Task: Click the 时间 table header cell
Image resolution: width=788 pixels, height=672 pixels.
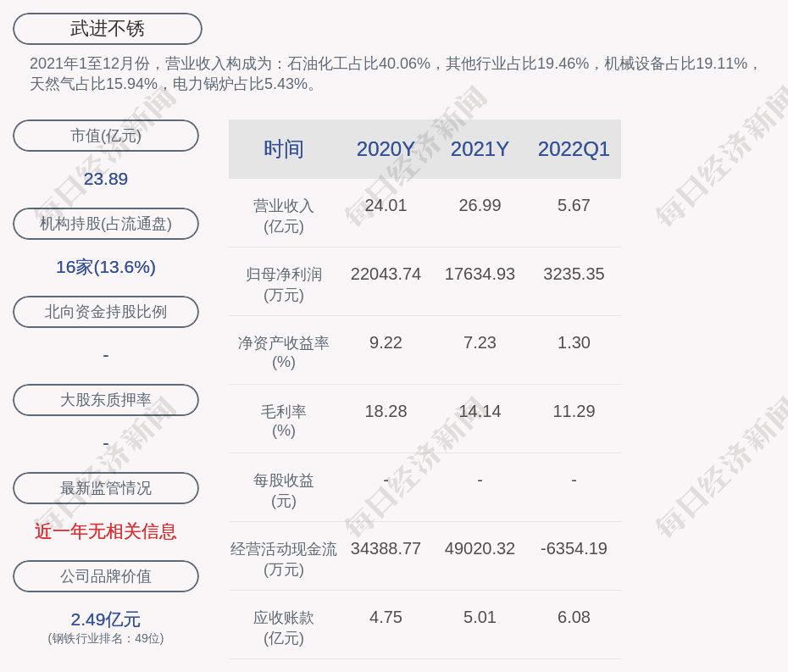Action: [284, 149]
